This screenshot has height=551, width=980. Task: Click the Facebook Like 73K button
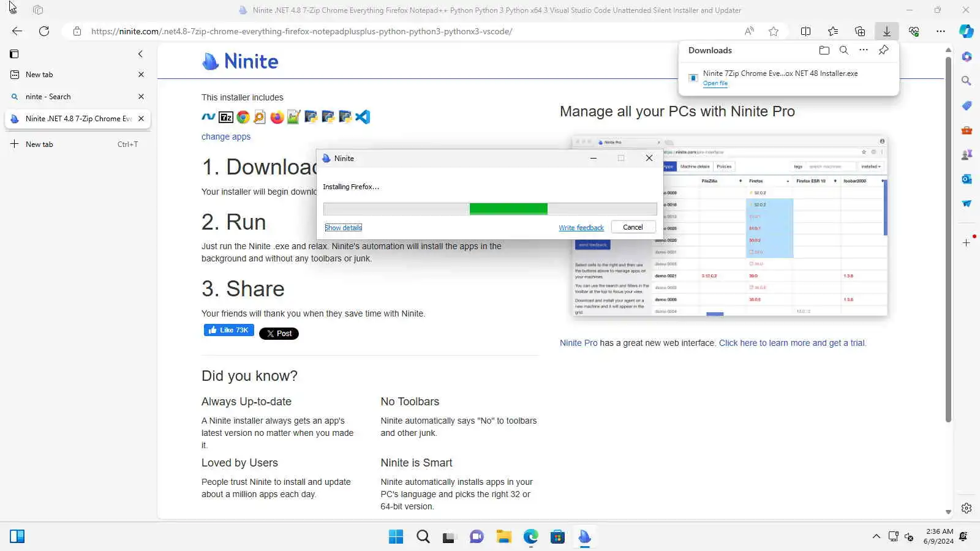(229, 331)
